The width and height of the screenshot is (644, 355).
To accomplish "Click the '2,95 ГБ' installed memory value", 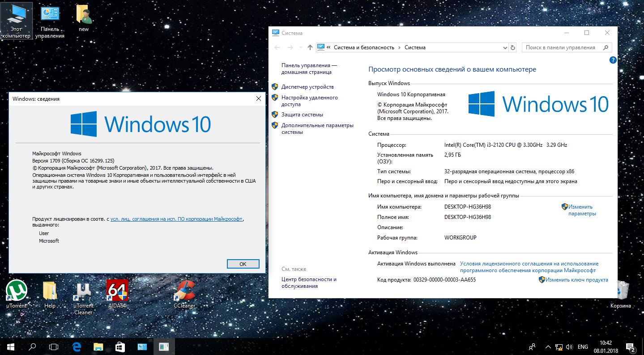I will (x=452, y=155).
